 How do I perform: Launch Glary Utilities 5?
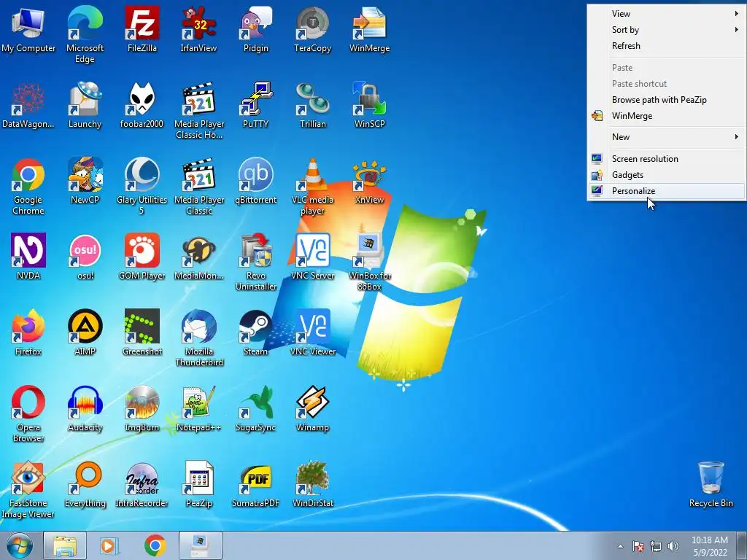tap(142, 186)
